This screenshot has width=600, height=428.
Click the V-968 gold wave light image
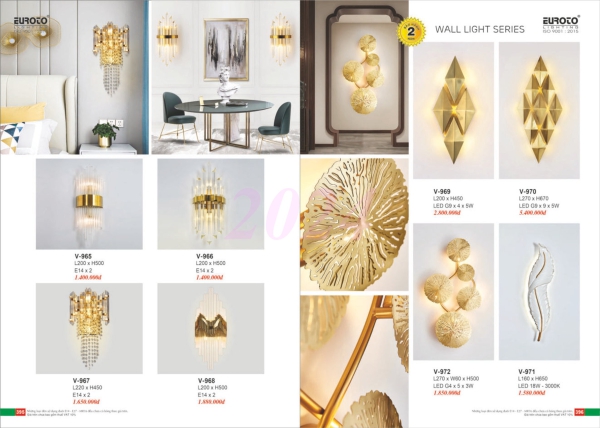pyautogui.click(x=211, y=328)
